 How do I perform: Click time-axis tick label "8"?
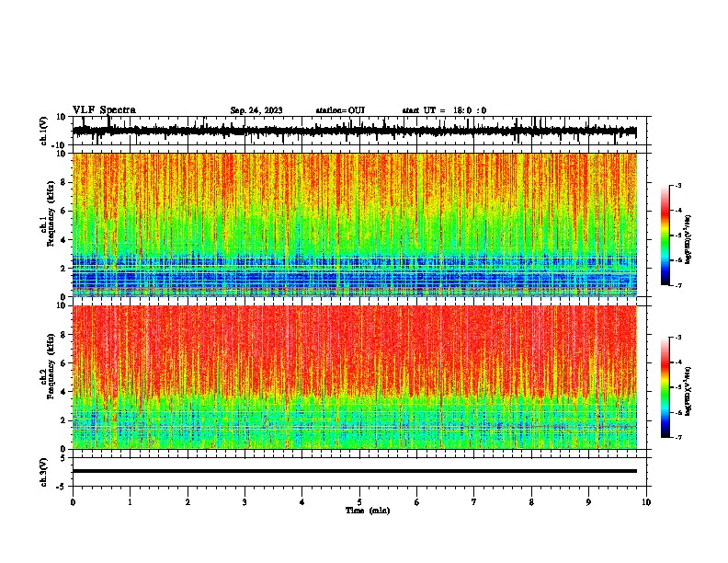click(x=531, y=502)
